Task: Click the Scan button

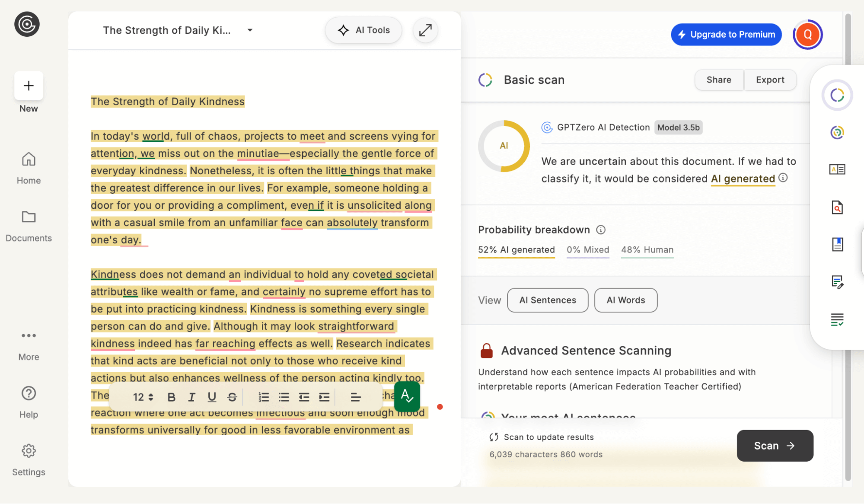Action: pyautogui.click(x=775, y=446)
